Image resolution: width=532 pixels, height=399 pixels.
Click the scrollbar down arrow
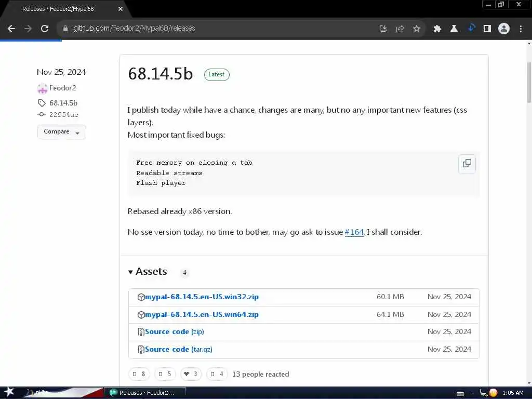click(x=529, y=383)
